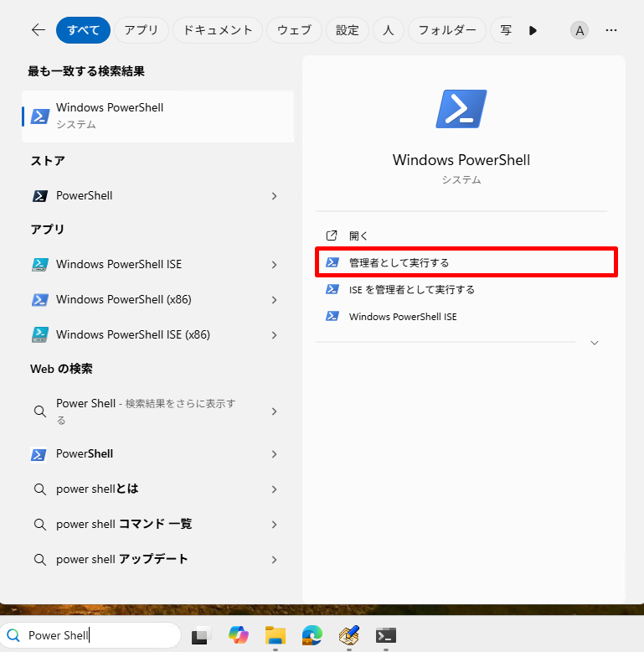Open Microsoft Edge from the taskbar
Viewport: 644px width, 652px height.
[312, 635]
